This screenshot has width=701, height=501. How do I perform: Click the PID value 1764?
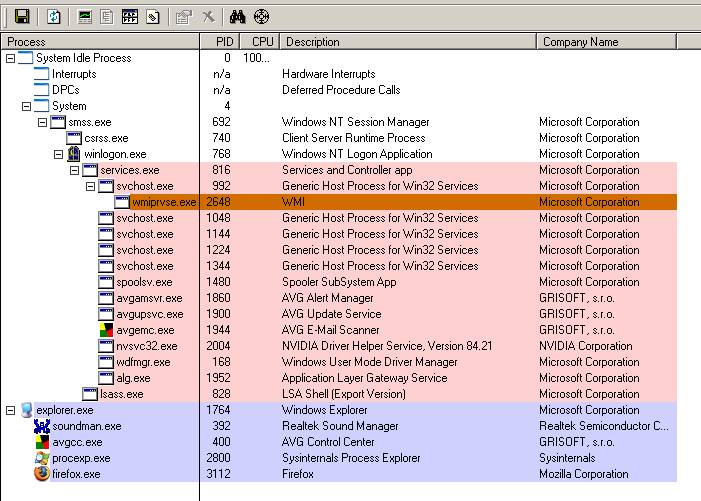(x=218, y=410)
